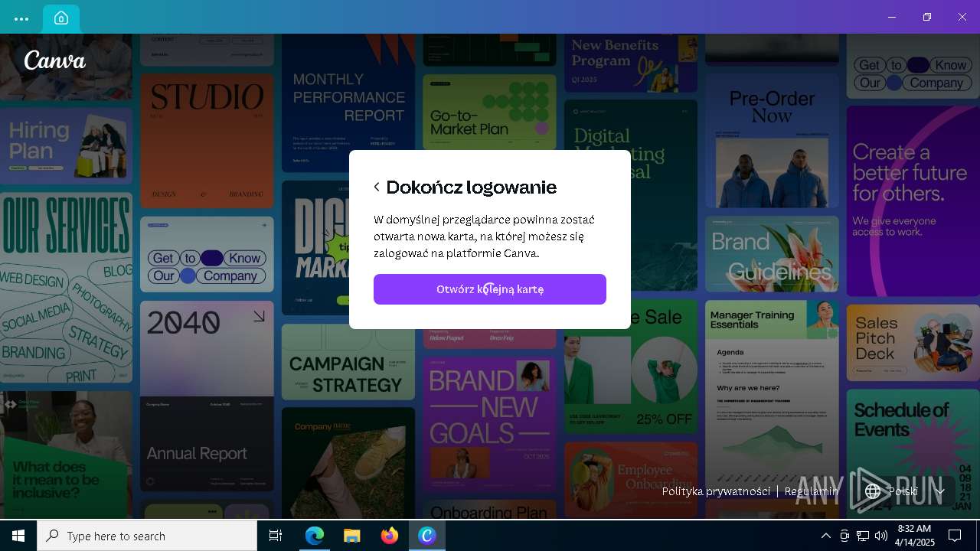Select the 'Brand Guidelines' thumbnail

[772, 254]
